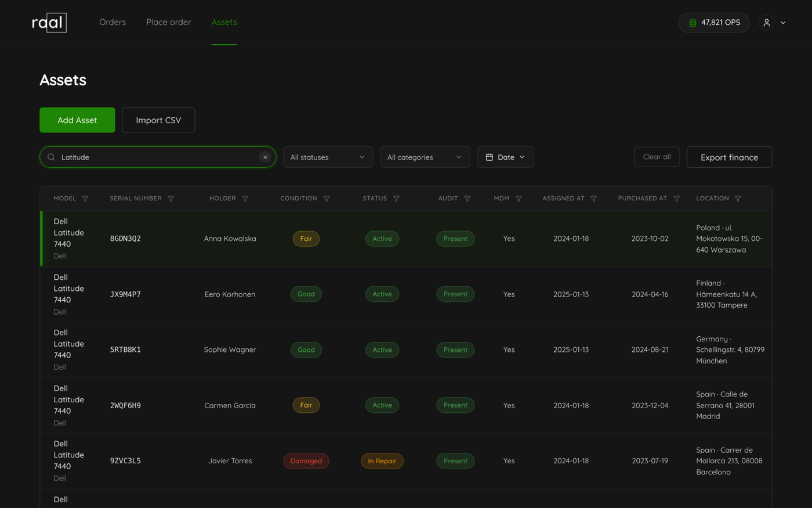Click Eero Korhonen's Good condition badge

point(306,294)
